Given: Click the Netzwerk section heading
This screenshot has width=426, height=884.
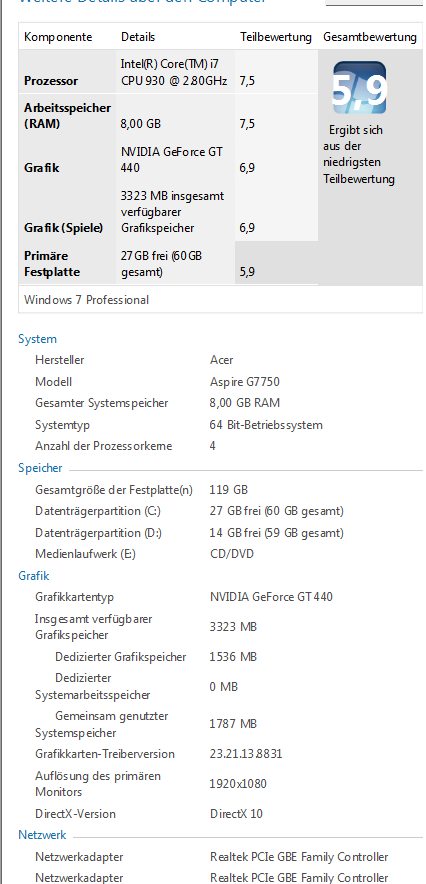Looking at the screenshot, I should (x=42, y=835).
